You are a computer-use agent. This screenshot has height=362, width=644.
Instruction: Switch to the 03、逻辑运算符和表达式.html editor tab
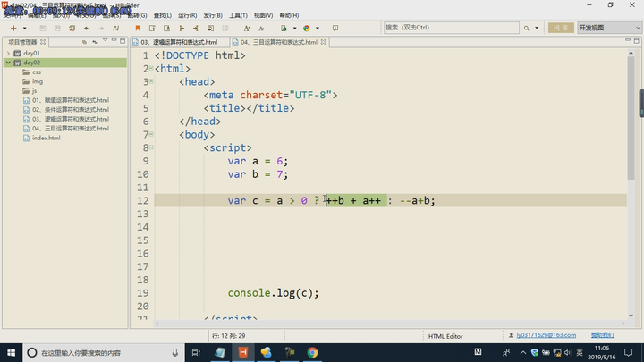point(179,42)
